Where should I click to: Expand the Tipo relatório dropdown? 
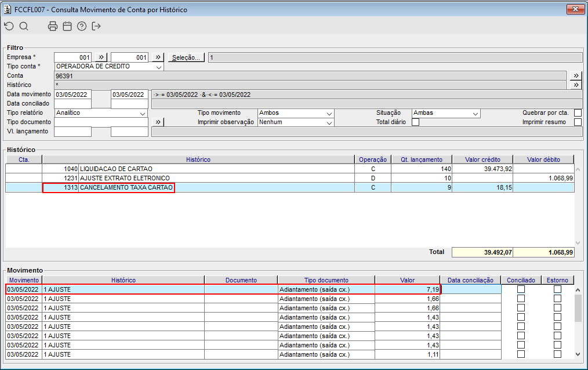143,113
